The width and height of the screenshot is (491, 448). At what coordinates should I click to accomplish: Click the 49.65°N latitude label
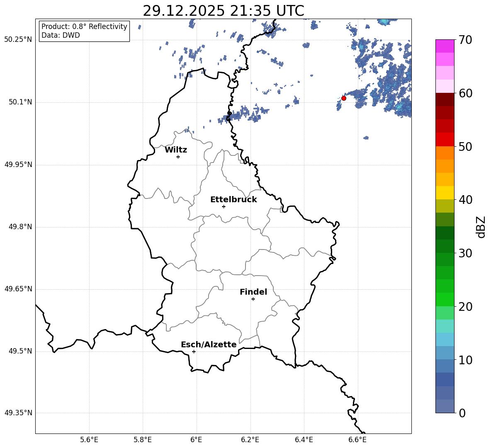click(x=18, y=289)
